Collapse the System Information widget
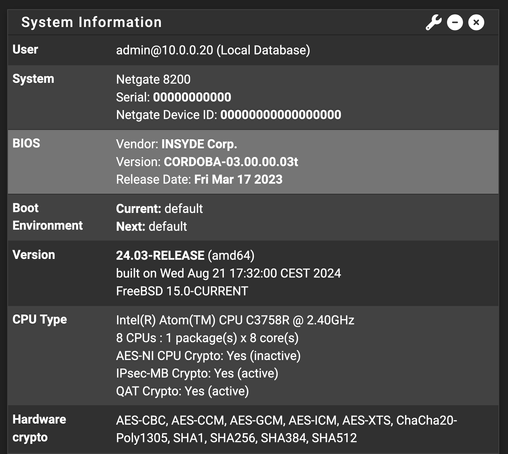The width and height of the screenshot is (508, 454). click(455, 23)
